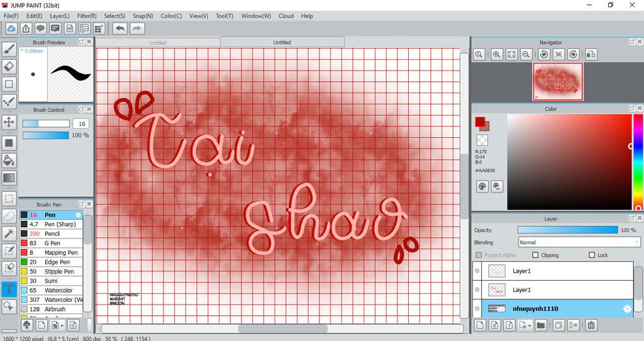Open the Cloud menu
The image size is (644, 341).
[x=286, y=16]
